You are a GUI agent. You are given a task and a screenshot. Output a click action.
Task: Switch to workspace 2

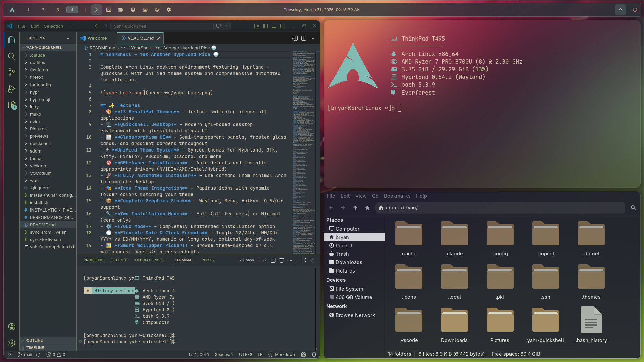[x=43, y=10]
